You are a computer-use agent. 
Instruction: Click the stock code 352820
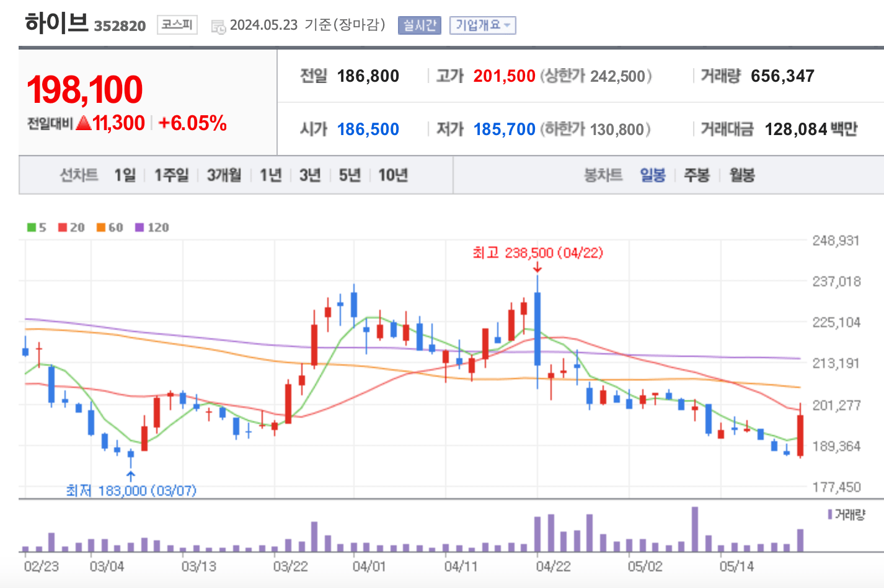[x=120, y=26]
